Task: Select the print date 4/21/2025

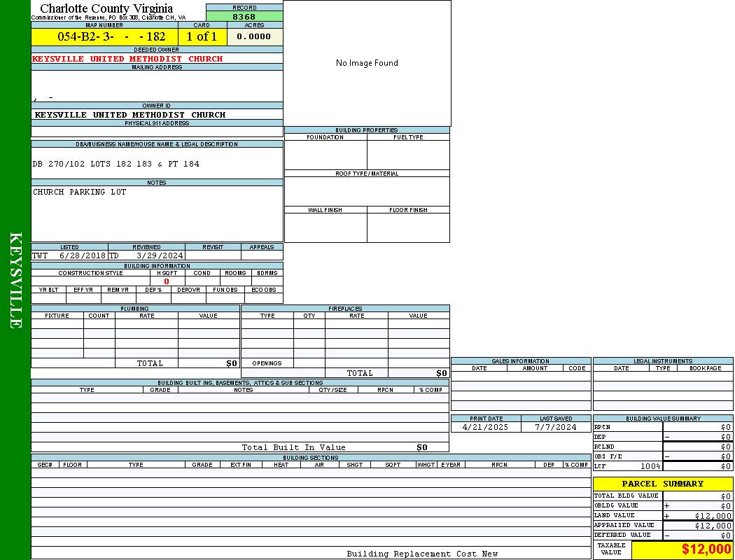Action: 486,427
